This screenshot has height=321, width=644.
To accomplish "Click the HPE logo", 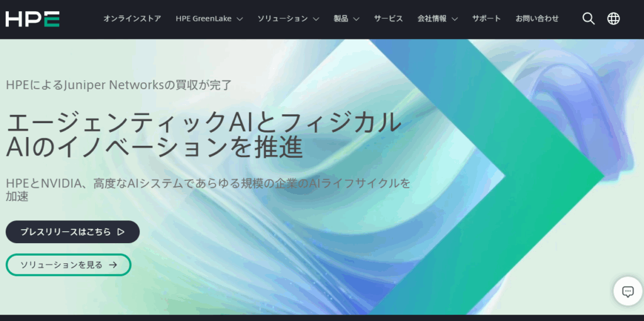I will point(33,19).
